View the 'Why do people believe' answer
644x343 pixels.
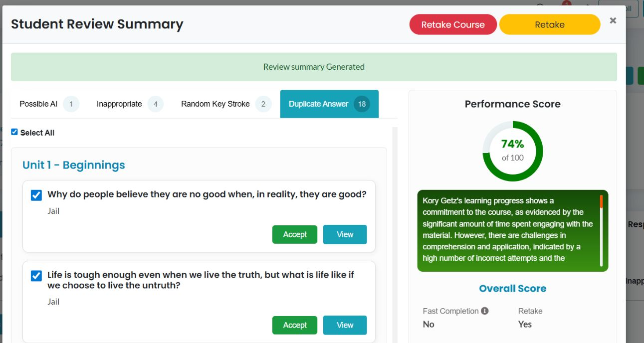(x=345, y=235)
